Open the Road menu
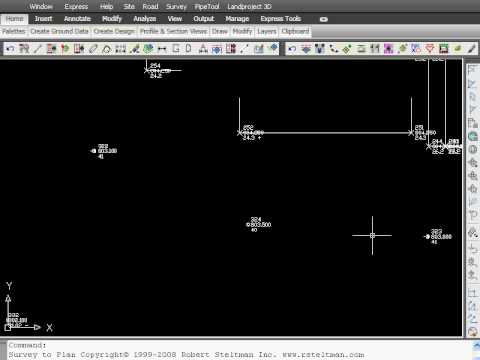 (x=150, y=6)
